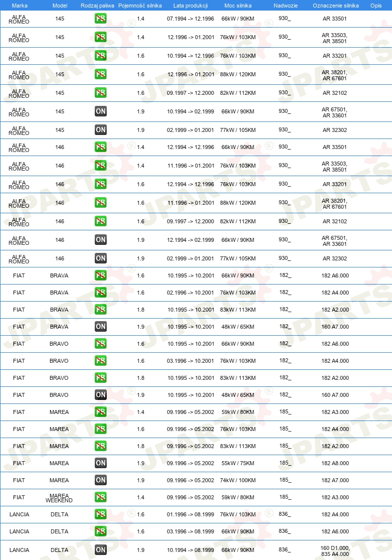
Task: Select engine code AR 33503, AR 38501 for model 145
Action: pyautogui.click(x=334, y=38)
